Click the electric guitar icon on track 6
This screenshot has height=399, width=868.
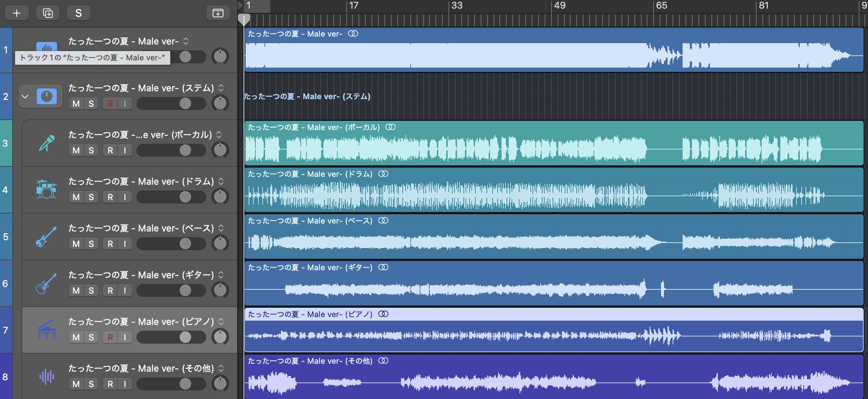(46, 283)
